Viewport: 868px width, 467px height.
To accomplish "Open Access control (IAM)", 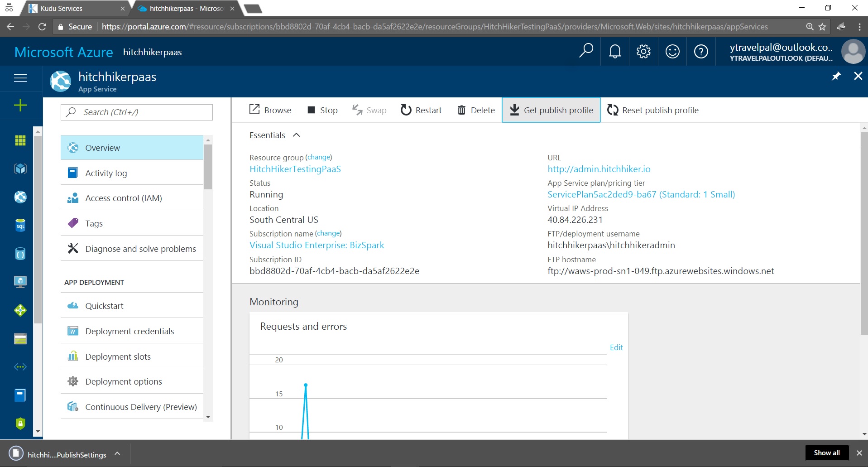I will point(132,198).
